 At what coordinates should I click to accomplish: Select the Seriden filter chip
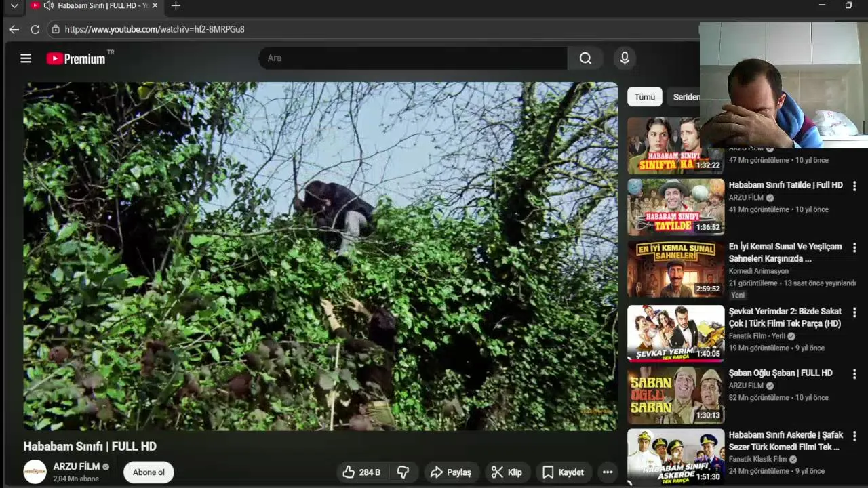686,97
